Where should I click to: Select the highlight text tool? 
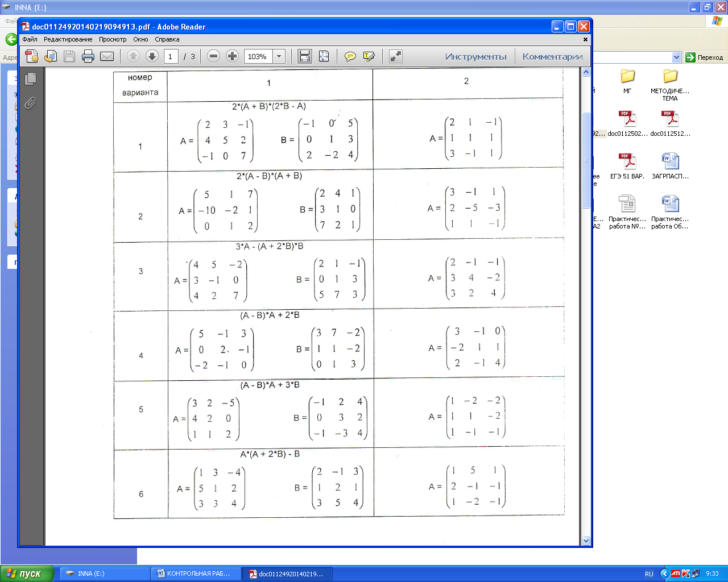pyautogui.click(x=369, y=56)
